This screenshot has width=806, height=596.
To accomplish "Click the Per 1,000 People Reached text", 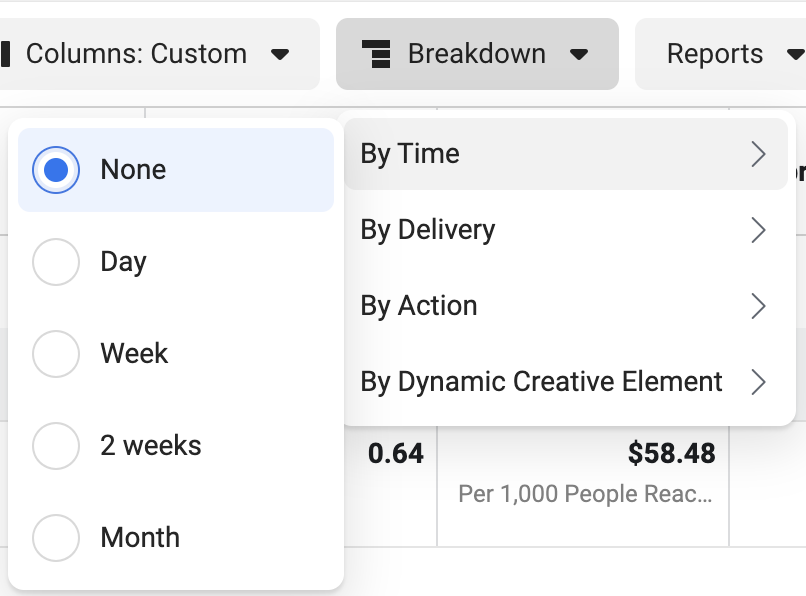I will click(x=585, y=494).
